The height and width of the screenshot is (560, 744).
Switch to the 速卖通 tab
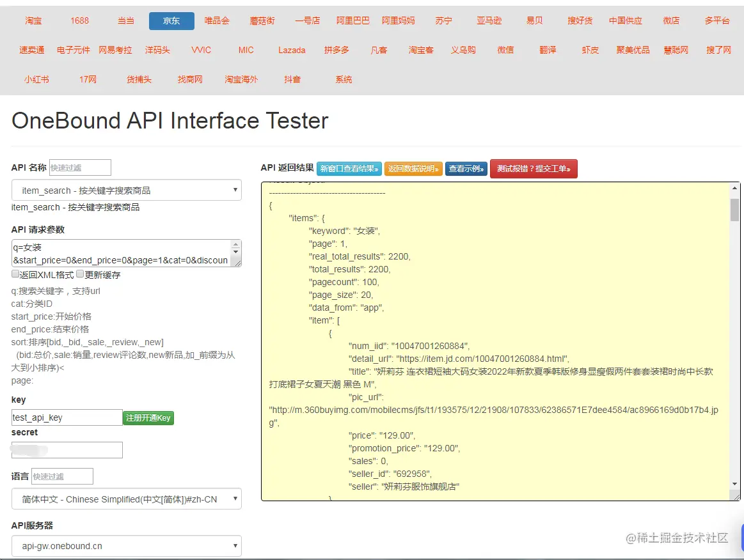pos(32,51)
